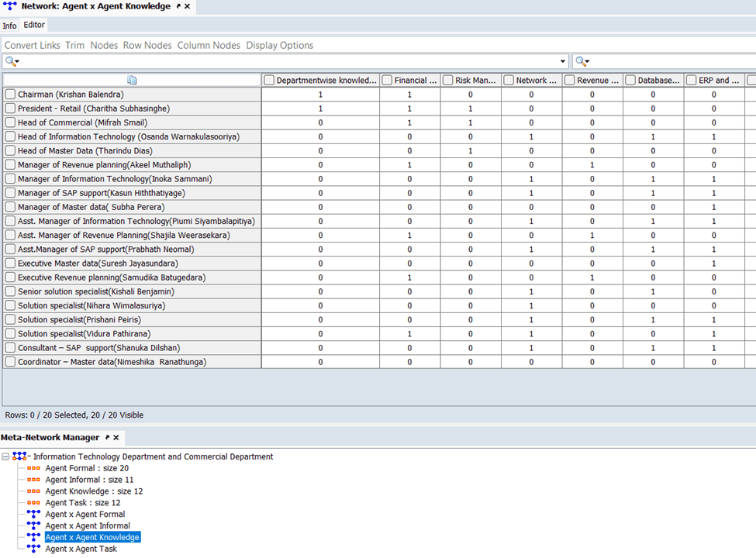The height and width of the screenshot is (558, 756).
Task: Close the Network: Agent x Agent Knowledge panel
Action: pos(188,6)
